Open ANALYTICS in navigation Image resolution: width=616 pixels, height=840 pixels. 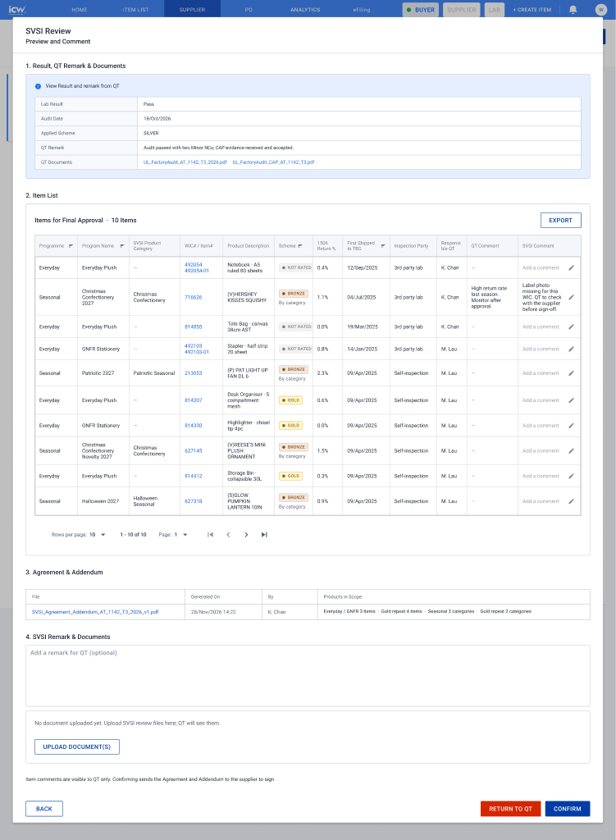(305, 10)
